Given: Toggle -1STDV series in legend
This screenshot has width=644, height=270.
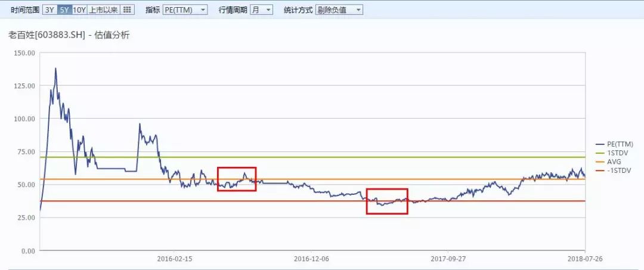Looking at the screenshot, I should [613, 170].
